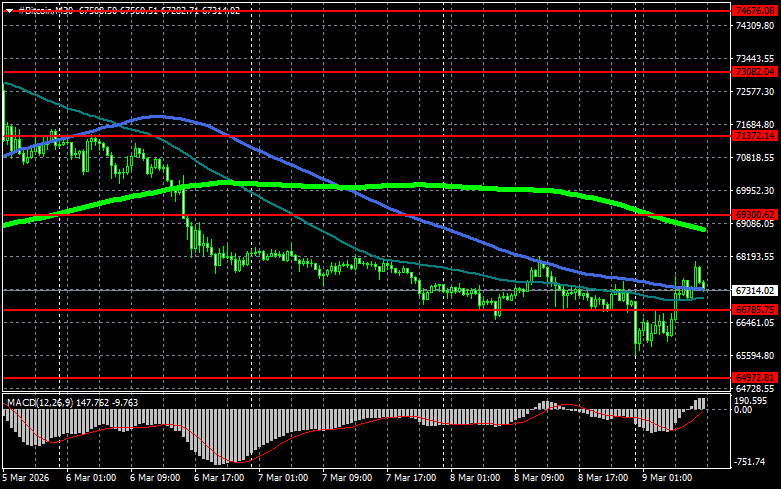The height and width of the screenshot is (489, 781).
Task: Click the MACD(12,26,9) indicator label
Action: click(x=39, y=402)
